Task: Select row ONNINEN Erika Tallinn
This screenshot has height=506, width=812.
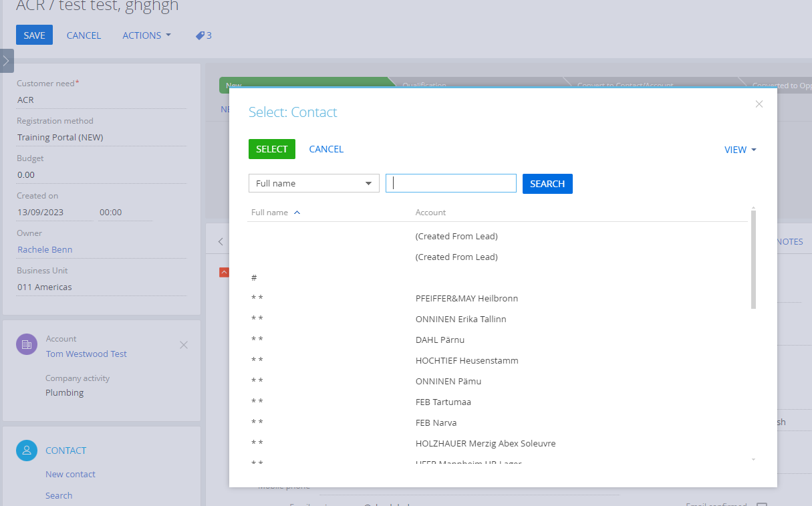Action: click(x=497, y=319)
